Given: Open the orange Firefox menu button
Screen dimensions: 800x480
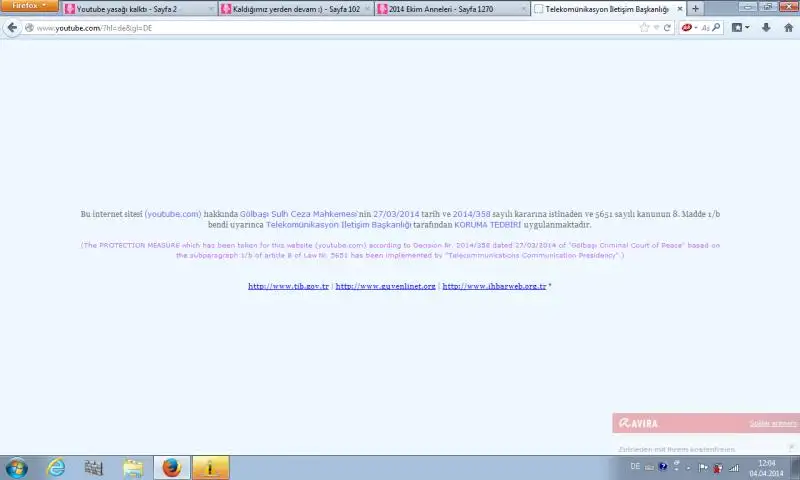Looking at the screenshot, I should 29,6.
